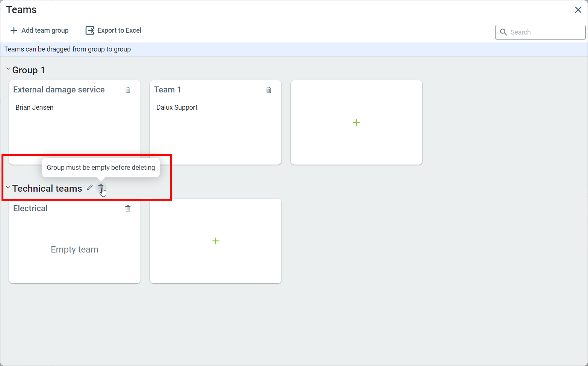Focus the Search input field
Image resolution: width=588 pixels, height=366 pixels.
click(x=545, y=32)
